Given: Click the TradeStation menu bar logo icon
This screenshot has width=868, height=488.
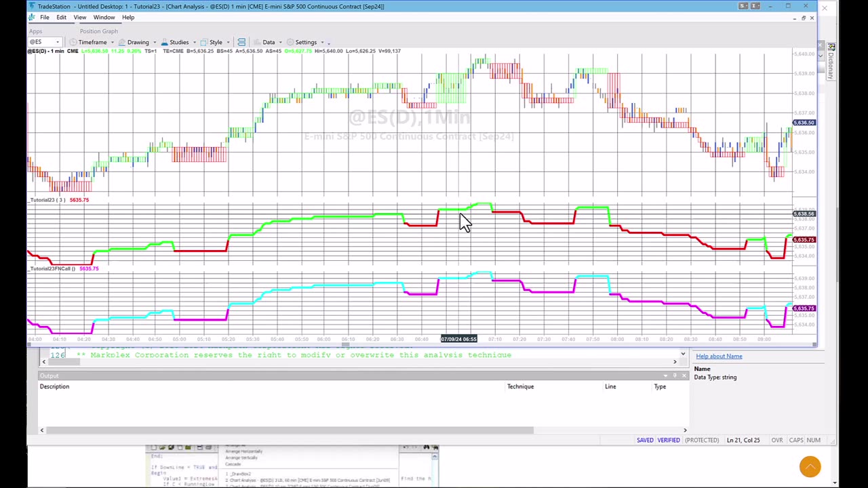Looking at the screenshot, I should point(32,18).
